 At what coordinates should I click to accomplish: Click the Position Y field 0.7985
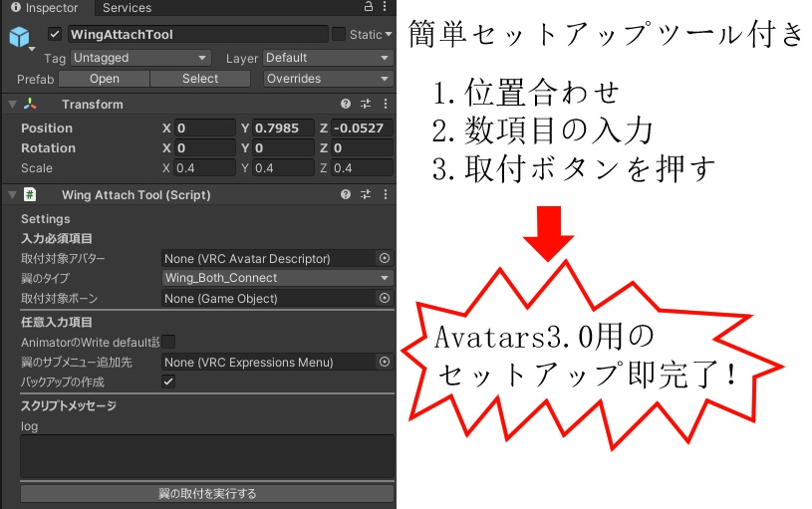(283, 127)
